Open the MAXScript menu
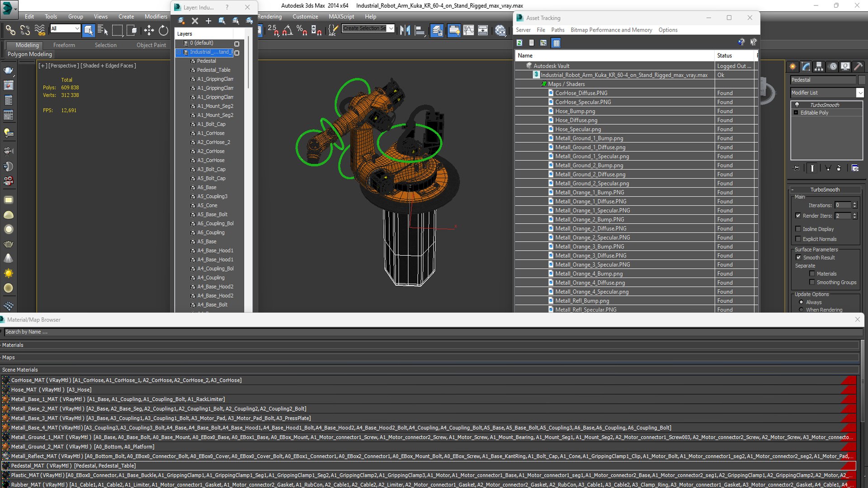The height and width of the screenshot is (488, 868). pos(341,17)
